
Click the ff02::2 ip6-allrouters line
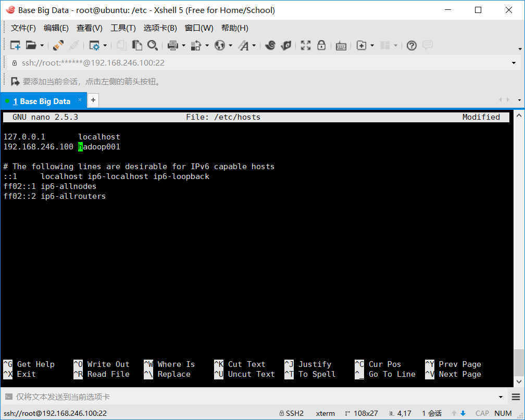click(x=55, y=196)
